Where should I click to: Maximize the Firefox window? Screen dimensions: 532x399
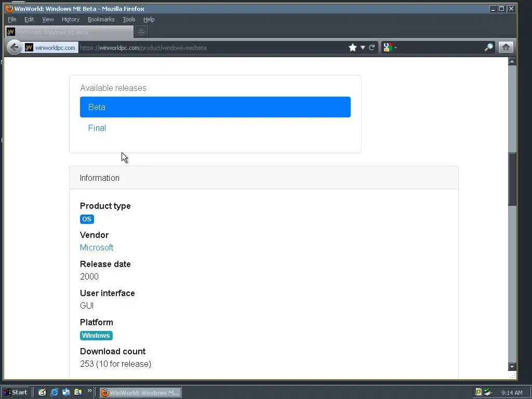pos(501,8)
